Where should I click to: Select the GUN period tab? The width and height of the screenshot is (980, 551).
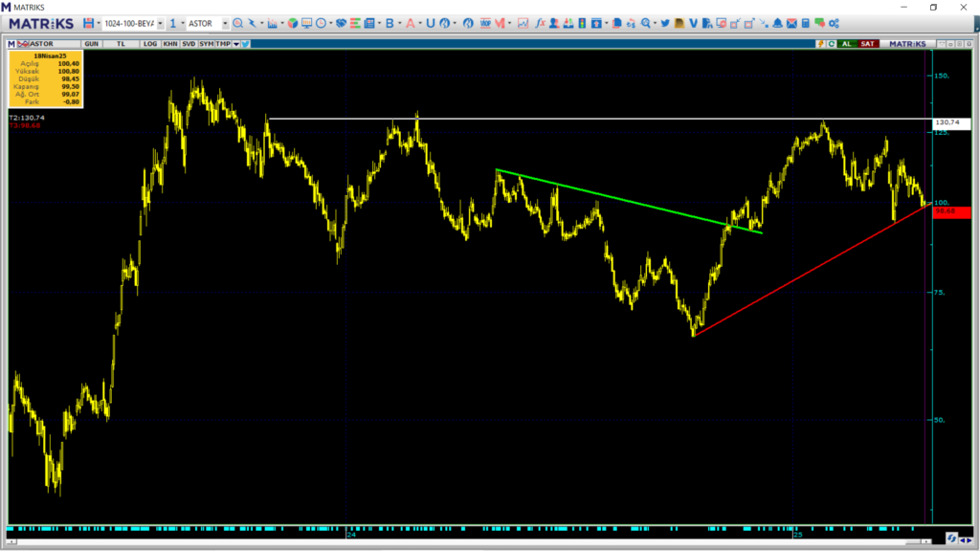pyautogui.click(x=92, y=44)
